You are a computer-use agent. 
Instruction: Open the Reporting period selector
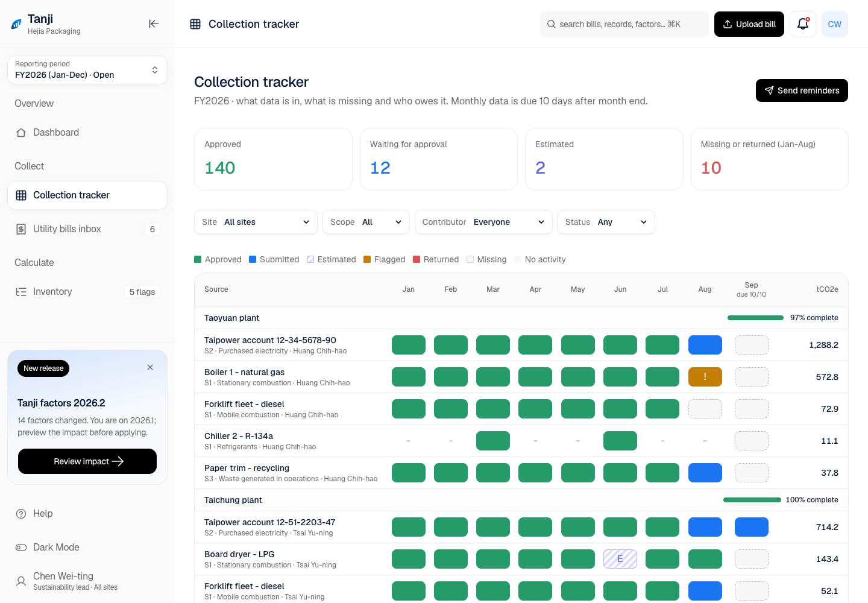pyautogui.click(x=87, y=70)
